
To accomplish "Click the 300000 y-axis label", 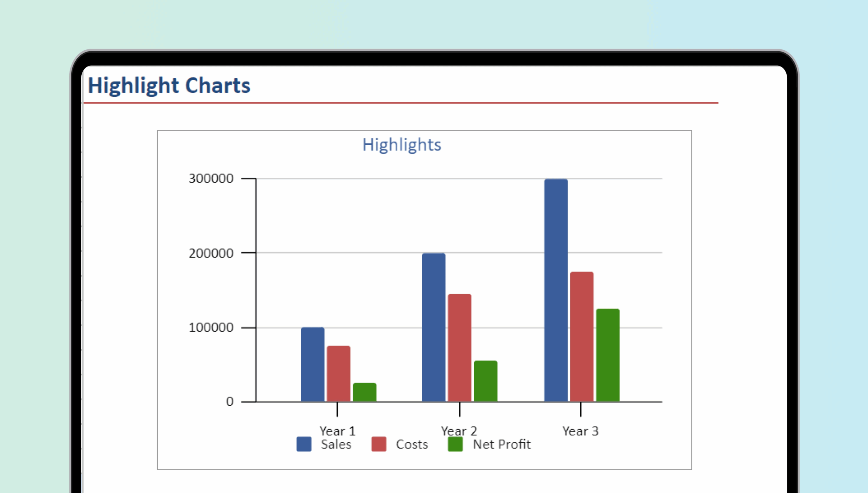I will (x=211, y=178).
